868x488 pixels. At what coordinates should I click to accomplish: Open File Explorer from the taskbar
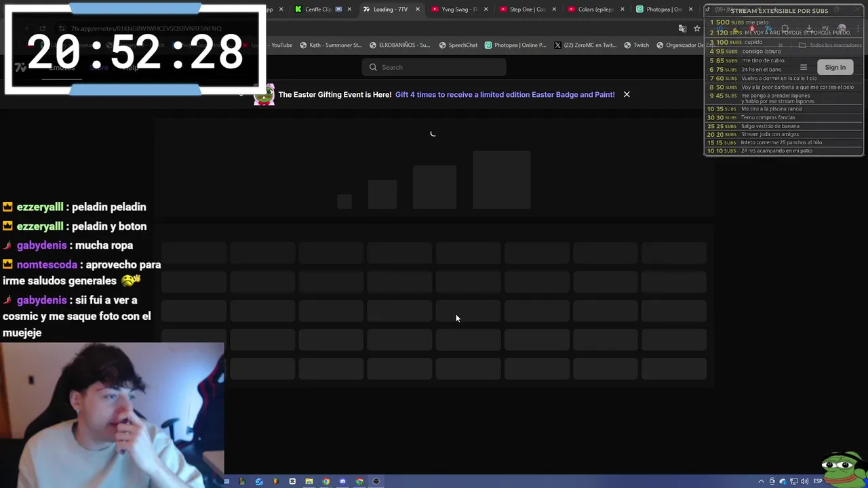pos(309,481)
